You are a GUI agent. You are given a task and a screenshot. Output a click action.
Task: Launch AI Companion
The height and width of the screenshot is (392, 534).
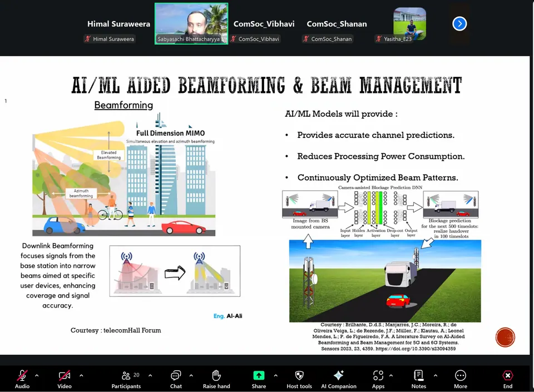(x=339, y=379)
